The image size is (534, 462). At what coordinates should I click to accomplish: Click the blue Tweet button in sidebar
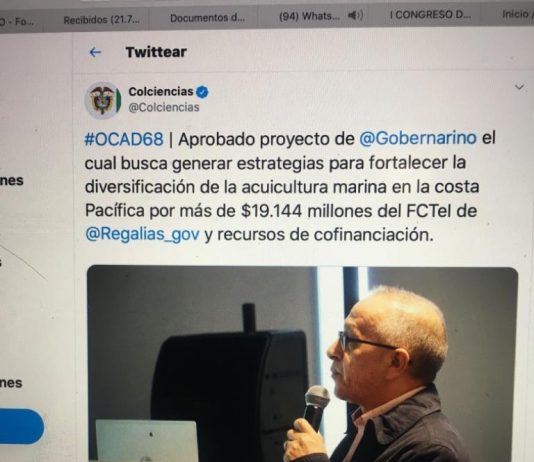(x=22, y=427)
